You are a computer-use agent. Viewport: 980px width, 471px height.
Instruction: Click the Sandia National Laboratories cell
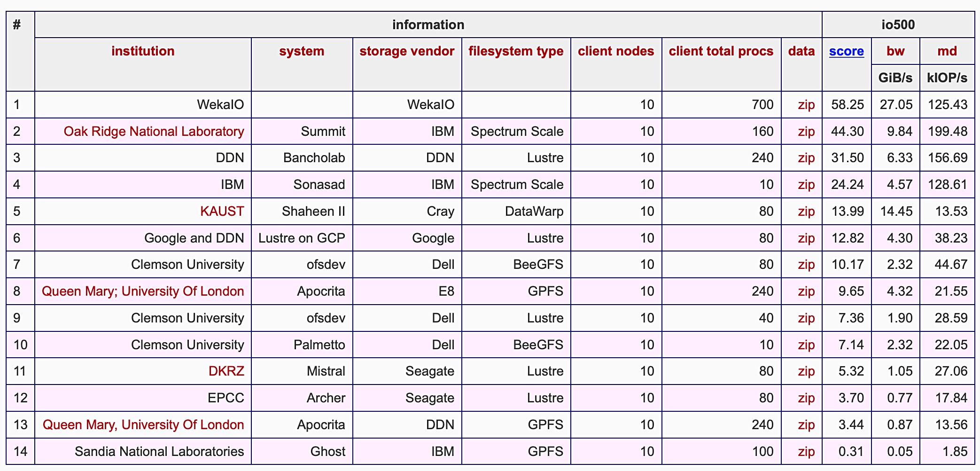tap(143, 452)
